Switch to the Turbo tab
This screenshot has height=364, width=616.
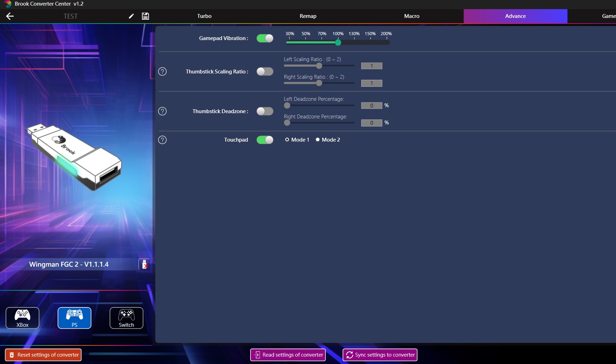pyautogui.click(x=205, y=16)
